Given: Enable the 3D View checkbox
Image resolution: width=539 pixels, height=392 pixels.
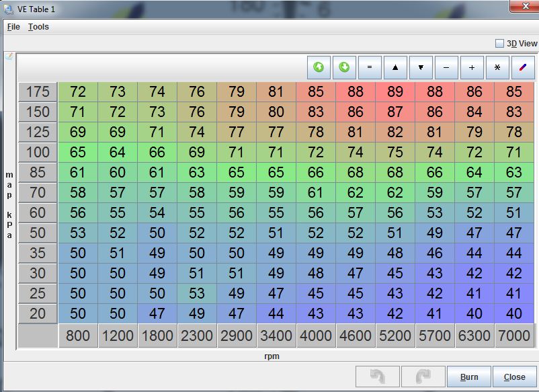Looking at the screenshot, I should point(499,43).
